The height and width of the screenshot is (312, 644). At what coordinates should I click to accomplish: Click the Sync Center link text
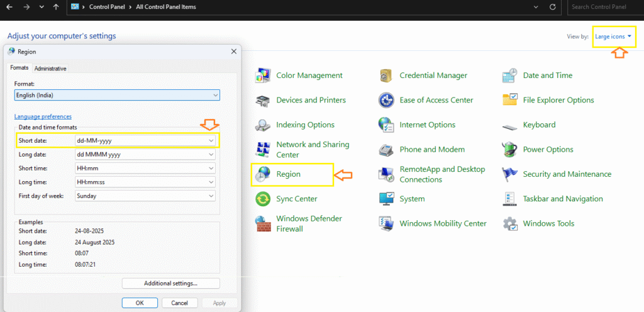coord(297,199)
